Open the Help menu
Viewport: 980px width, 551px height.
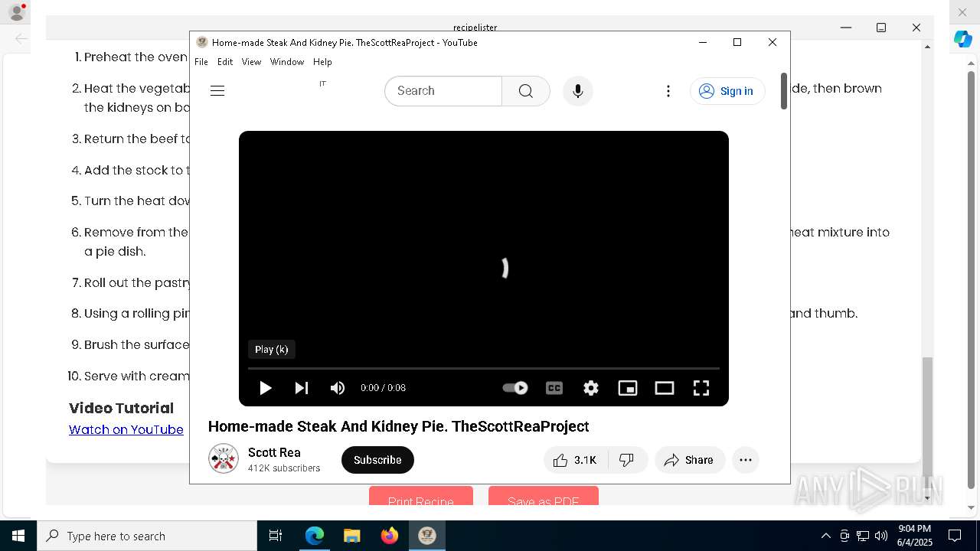tap(322, 62)
